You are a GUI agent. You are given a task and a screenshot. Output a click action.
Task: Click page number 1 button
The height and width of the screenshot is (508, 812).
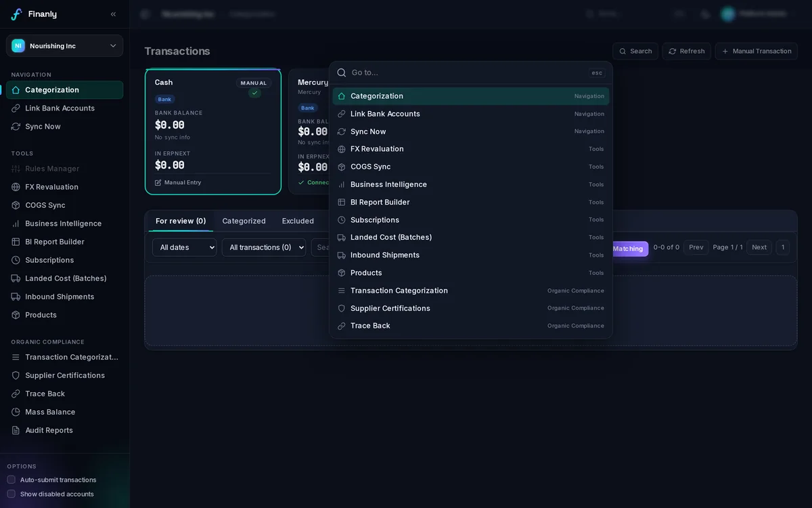click(783, 247)
